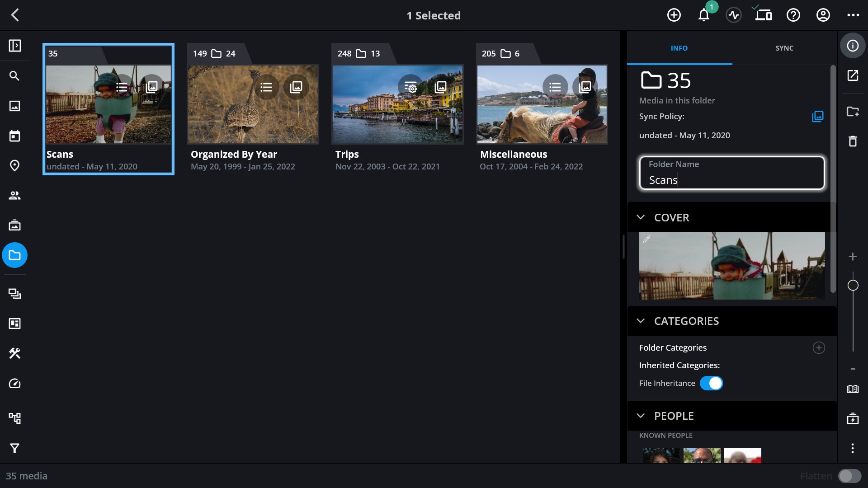Open the user account icon
Image resolution: width=868 pixels, height=488 pixels.
point(823,15)
